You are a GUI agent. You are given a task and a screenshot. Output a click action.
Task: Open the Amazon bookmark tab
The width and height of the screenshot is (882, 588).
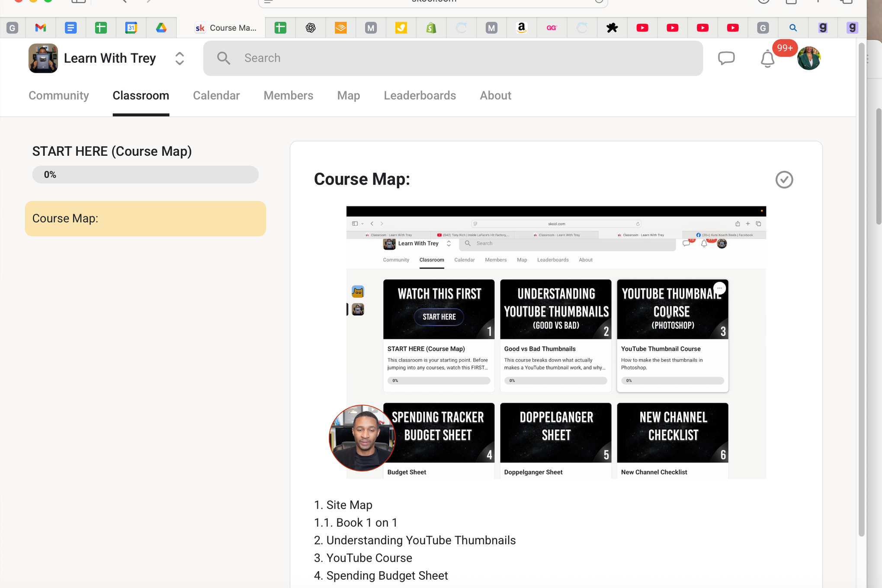521,28
